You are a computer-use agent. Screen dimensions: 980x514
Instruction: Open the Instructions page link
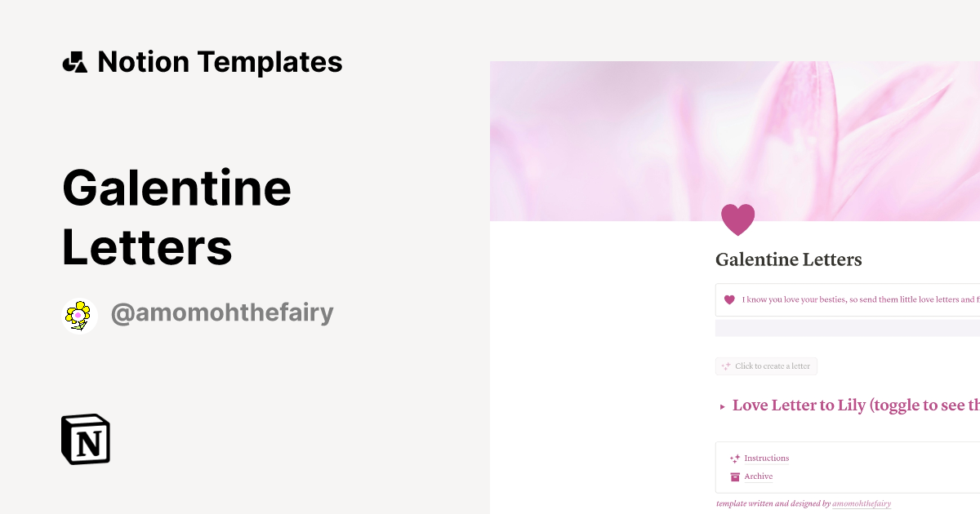[765, 458]
